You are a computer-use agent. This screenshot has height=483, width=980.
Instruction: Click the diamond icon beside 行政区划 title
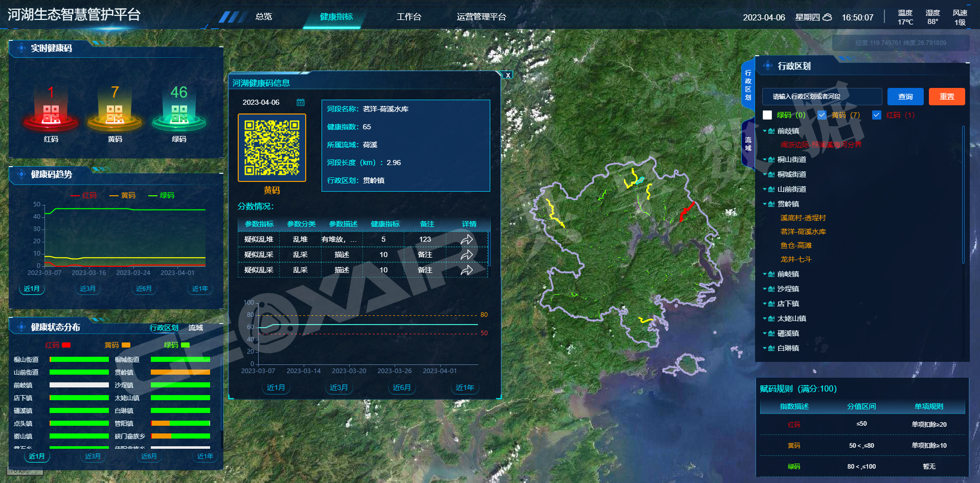(768, 65)
